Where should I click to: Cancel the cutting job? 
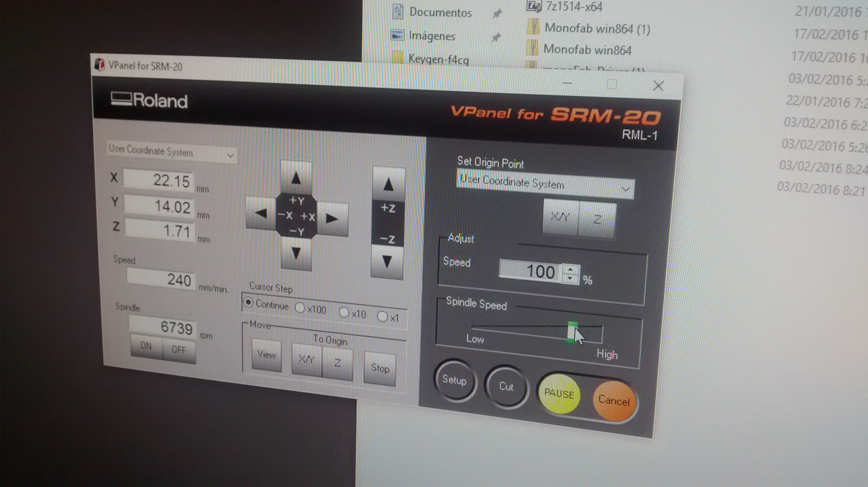click(x=614, y=401)
